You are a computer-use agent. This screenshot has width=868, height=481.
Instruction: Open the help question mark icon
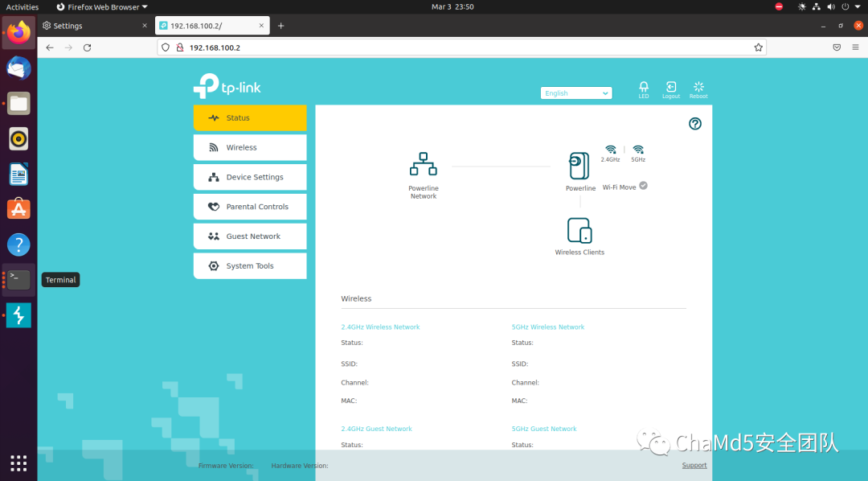coord(694,124)
